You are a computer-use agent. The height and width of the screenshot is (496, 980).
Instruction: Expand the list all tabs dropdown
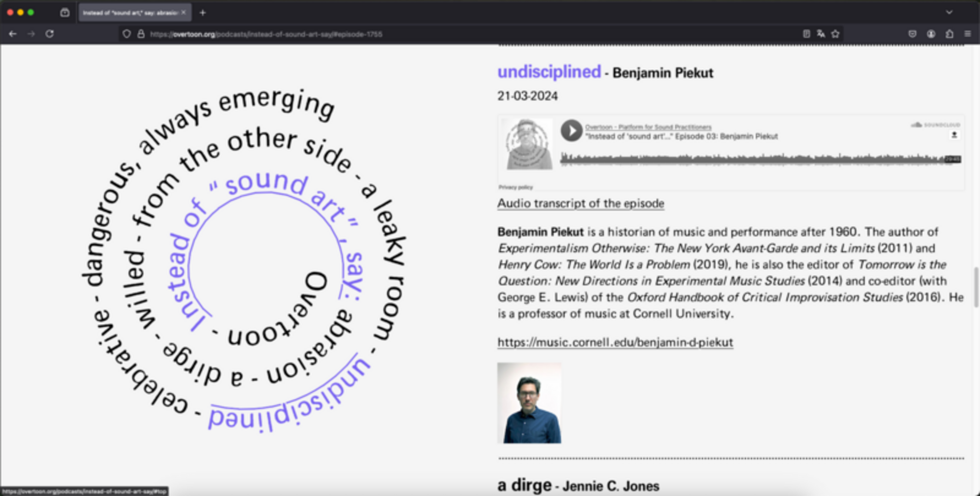[x=949, y=12]
